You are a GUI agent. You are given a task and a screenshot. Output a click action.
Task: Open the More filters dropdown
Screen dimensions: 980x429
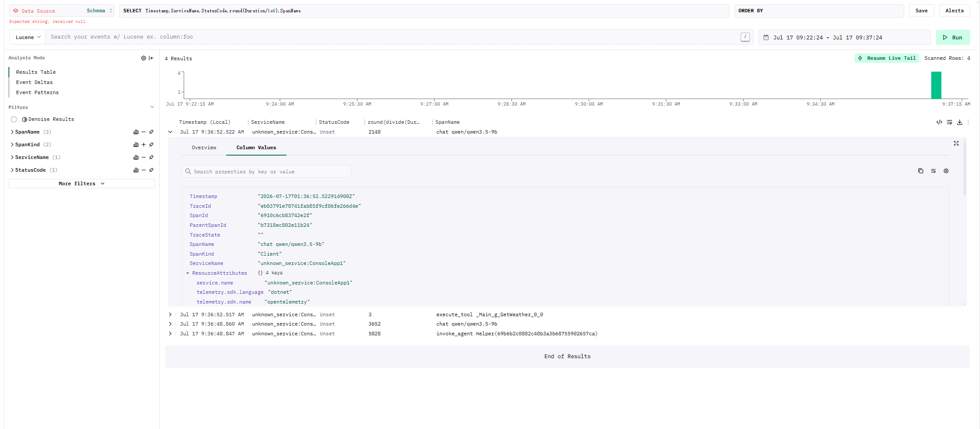(x=82, y=184)
